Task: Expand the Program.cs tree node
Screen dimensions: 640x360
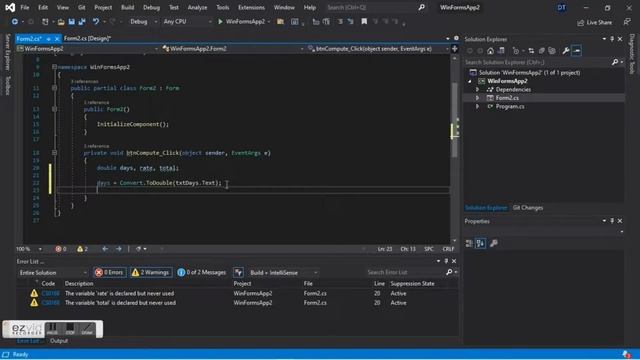Action: (477, 107)
